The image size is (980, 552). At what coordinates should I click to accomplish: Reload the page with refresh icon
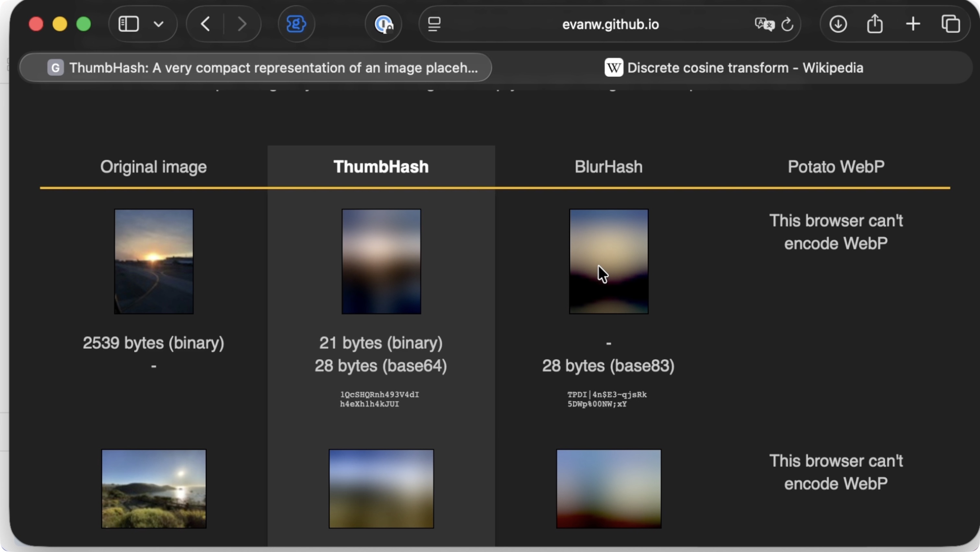pyautogui.click(x=787, y=24)
